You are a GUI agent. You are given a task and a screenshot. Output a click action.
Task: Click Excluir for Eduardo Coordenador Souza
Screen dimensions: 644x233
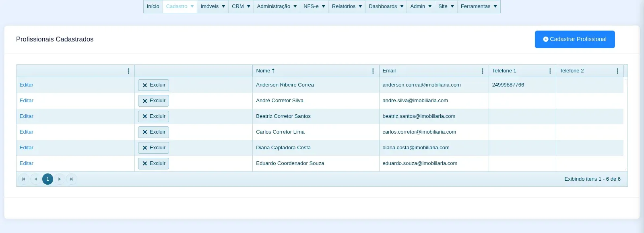pos(153,163)
